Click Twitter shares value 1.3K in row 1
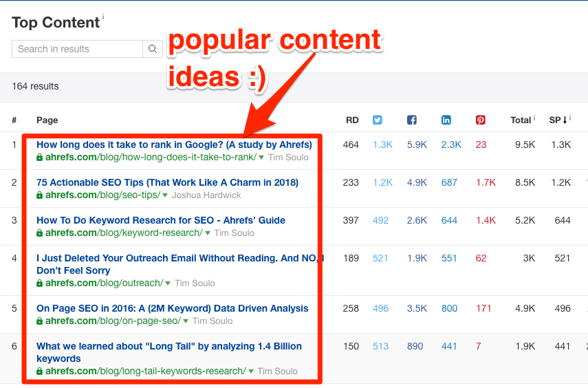 383,145
